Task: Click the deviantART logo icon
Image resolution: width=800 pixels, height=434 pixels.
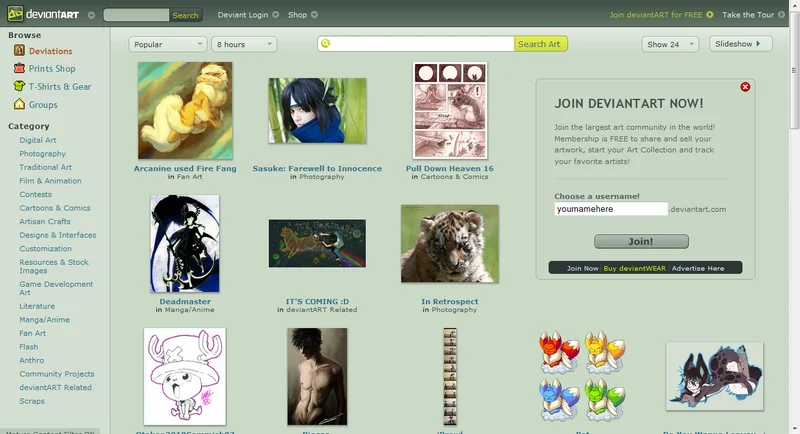Action: (x=13, y=15)
